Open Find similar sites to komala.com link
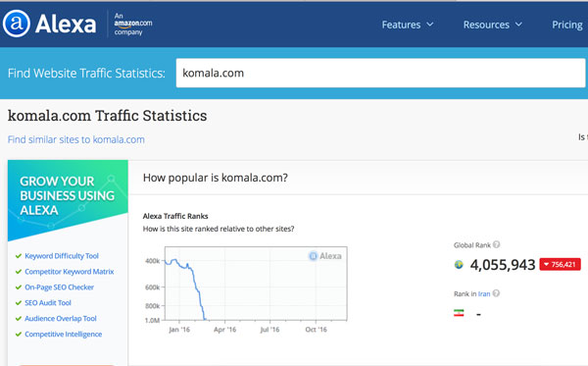The image size is (588, 366). click(76, 139)
